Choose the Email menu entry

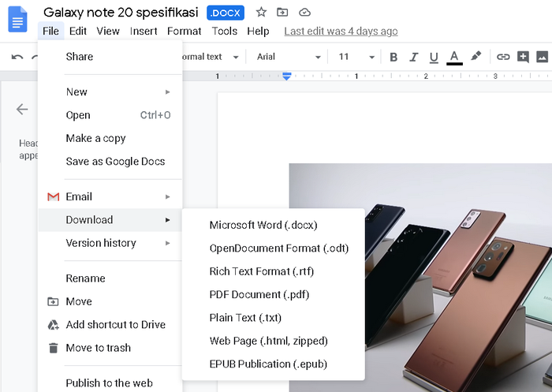click(x=110, y=197)
